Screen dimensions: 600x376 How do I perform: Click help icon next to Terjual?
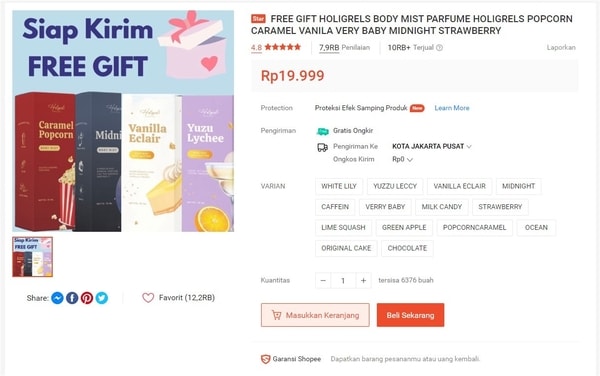coord(440,48)
